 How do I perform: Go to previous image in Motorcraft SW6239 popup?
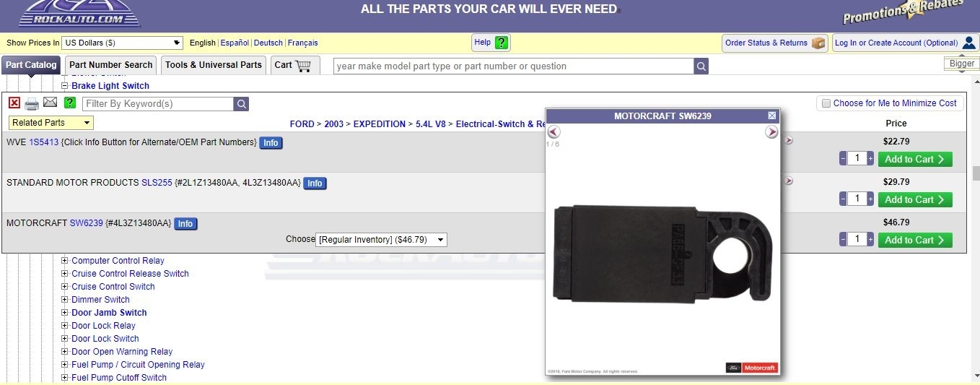click(x=554, y=131)
